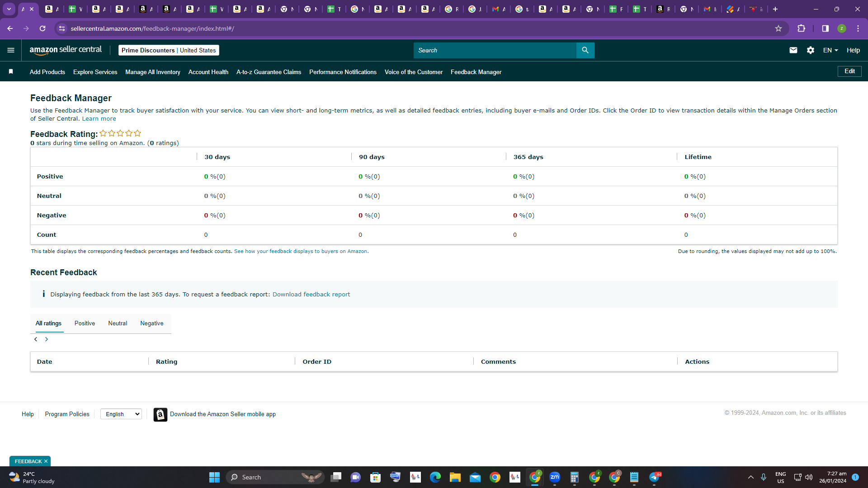868x488 pixels.
Task: Click the FEEDBACK widget button
Action: click(x=28, y=461)
